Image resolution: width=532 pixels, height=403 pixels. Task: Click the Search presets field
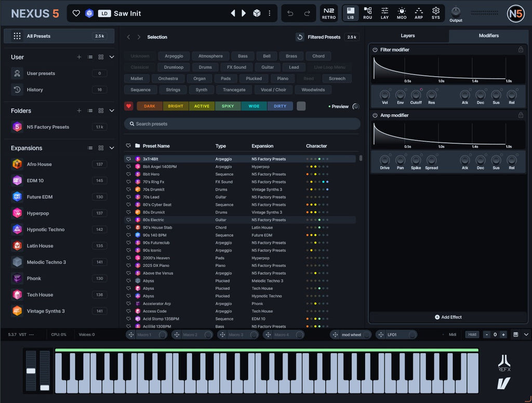(x=242, y=124)
